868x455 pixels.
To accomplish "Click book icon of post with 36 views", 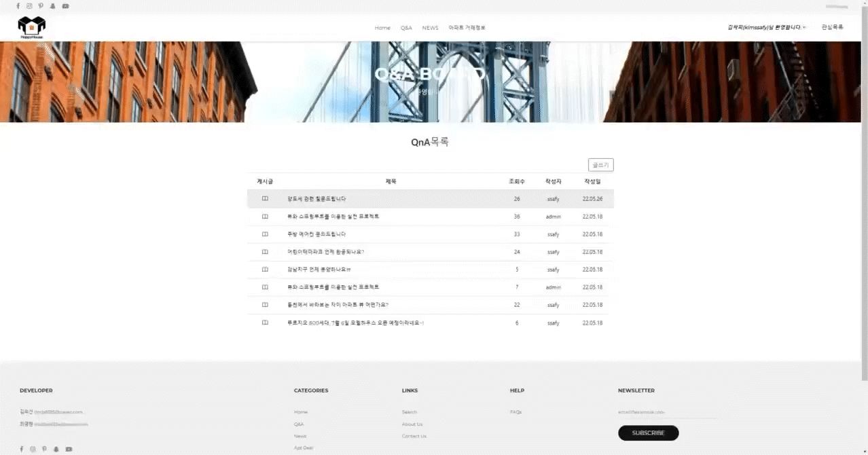I will [265, 217].
